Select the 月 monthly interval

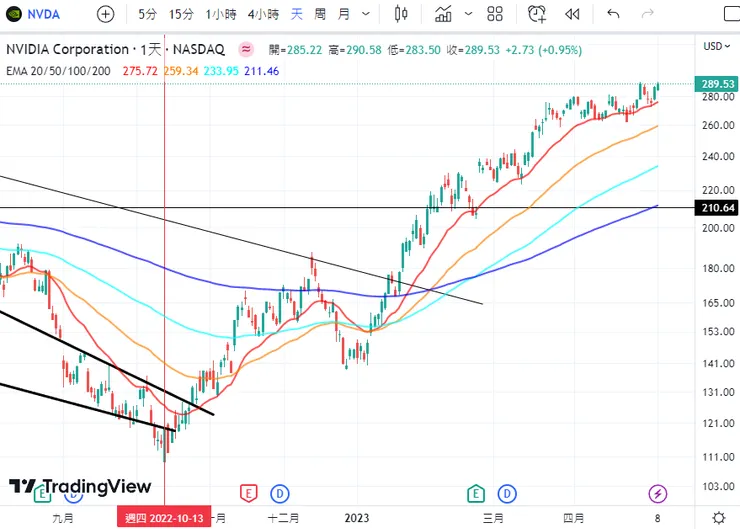tap(344, 14)
